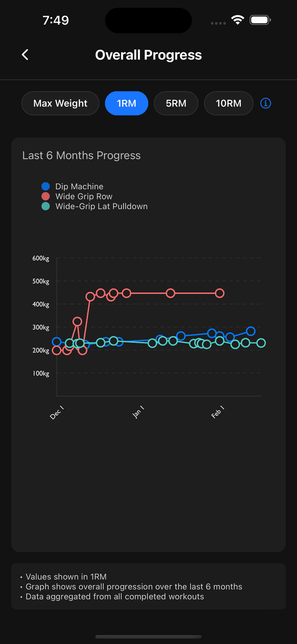Tap the Feb 1 axis label
Image resolution: width=297 pixels, height=644 pixels.
[x=218, y=412]
